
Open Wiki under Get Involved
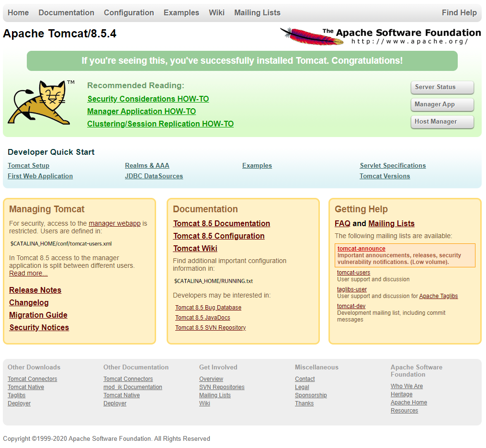[204, 403]
